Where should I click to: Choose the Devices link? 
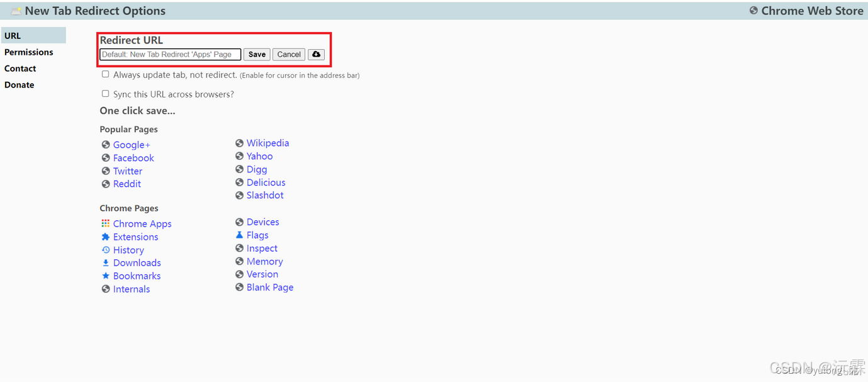[x=262, y=222]
